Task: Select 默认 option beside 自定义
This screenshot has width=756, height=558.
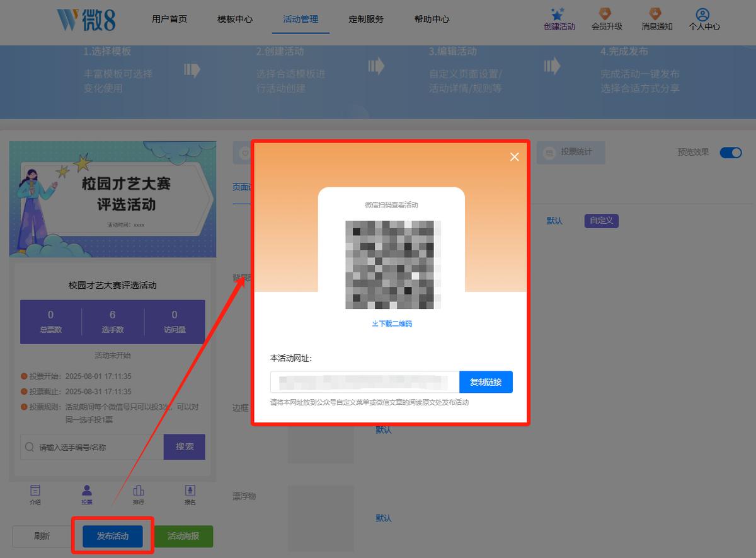Action: point(554,221)
